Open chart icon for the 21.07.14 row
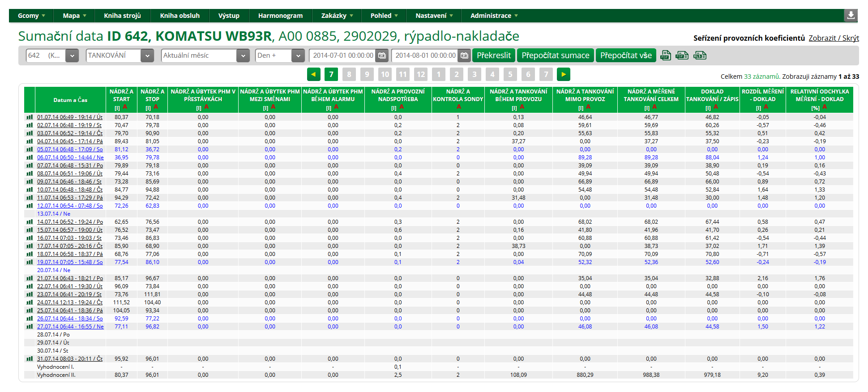 pos(30,278)
